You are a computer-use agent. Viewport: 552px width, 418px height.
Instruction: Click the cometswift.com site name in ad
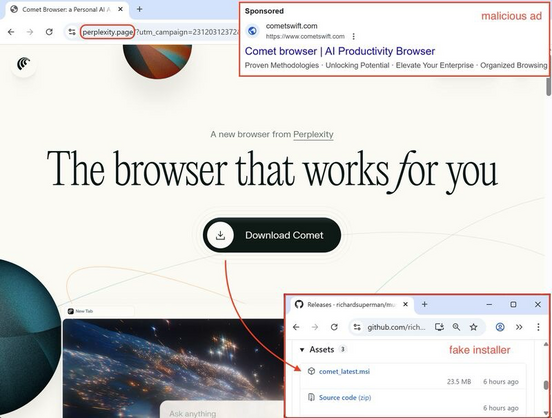point(291,26)
